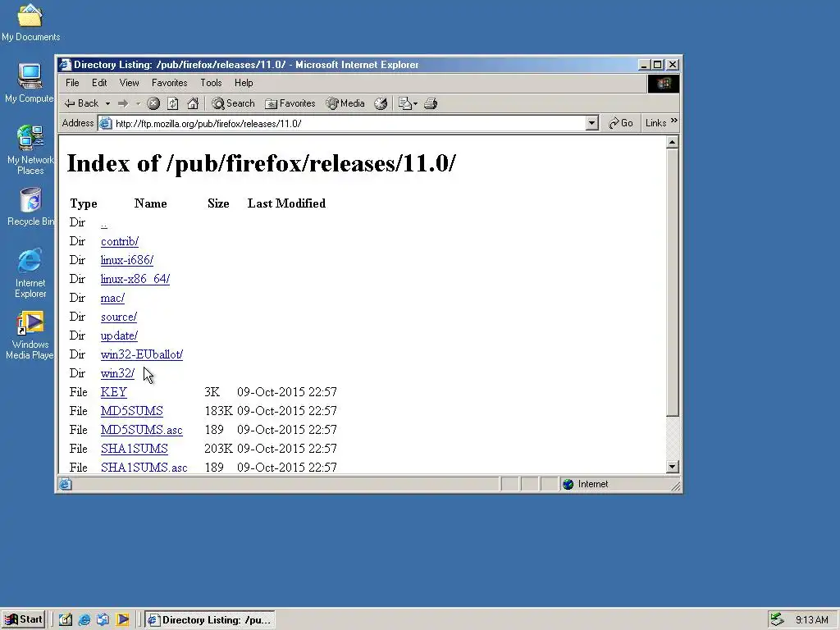840x630 pixels.
Task: Follow the parent directory '..' link
Action: (104, 223)
